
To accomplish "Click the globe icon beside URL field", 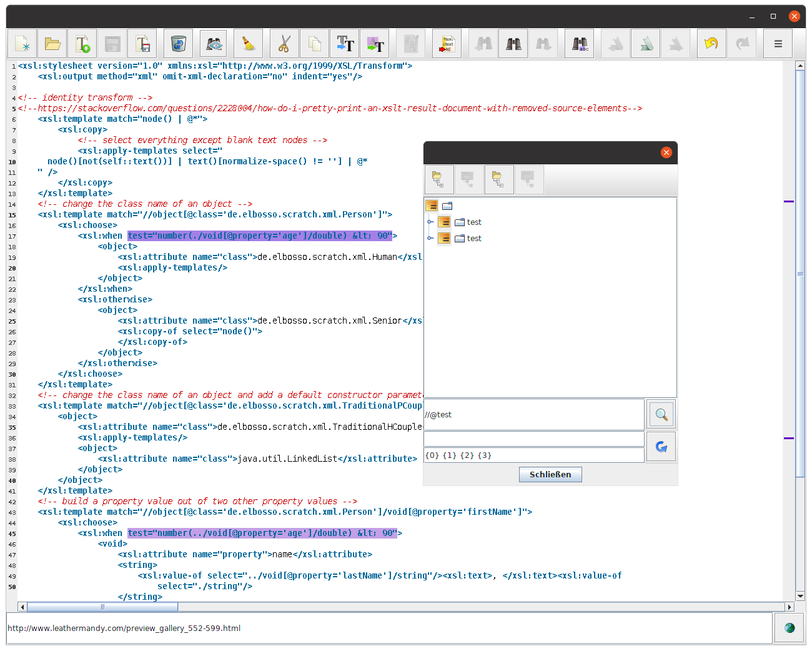I will [x=790, y=628].
